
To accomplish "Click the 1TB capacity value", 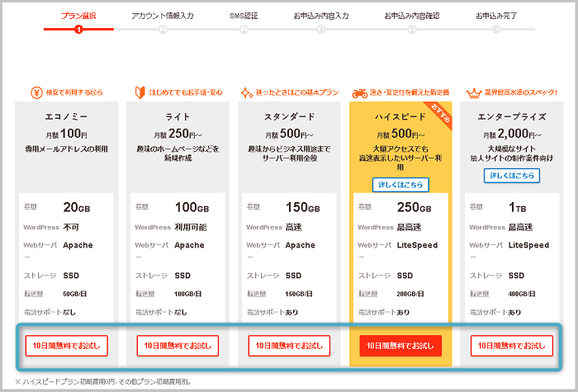I will tap(518, 207).
